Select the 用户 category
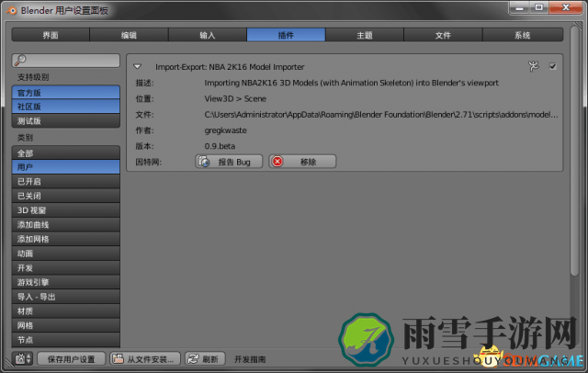Viewport: 588px width, 373px height. [x=66, y=167]
